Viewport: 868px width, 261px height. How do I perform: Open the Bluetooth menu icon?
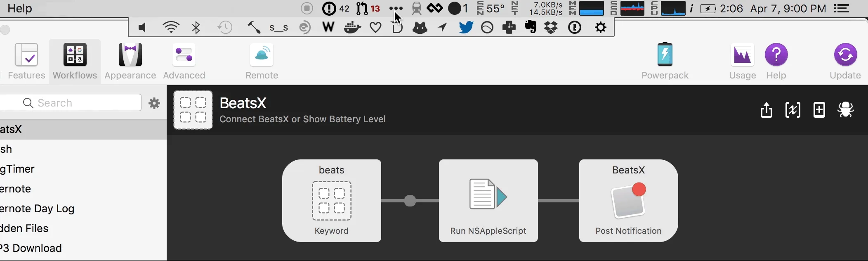(x=196, y=28)
